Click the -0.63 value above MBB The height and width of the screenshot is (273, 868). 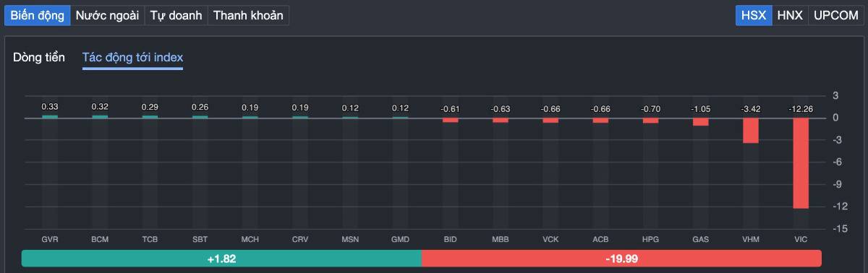click(x=500, y=109)
